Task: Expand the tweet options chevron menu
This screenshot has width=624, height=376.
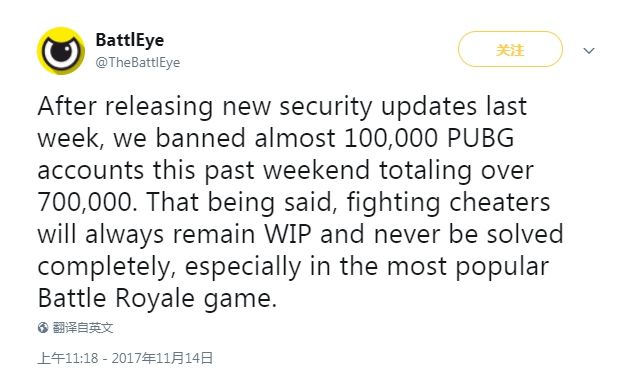Action: tap(589, 51)
